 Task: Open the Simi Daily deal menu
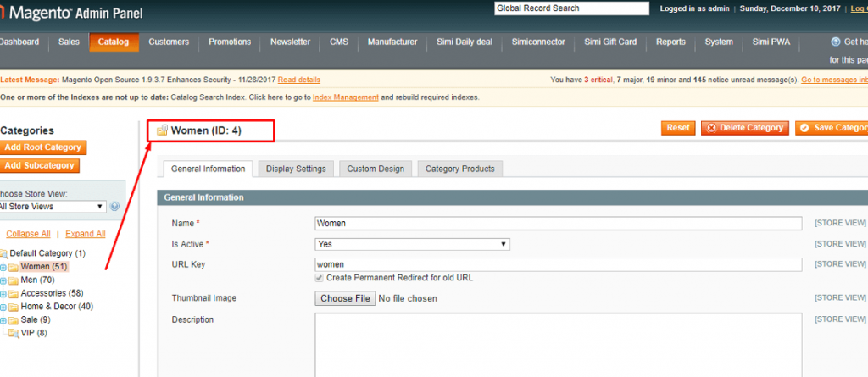tap(465, 42)
